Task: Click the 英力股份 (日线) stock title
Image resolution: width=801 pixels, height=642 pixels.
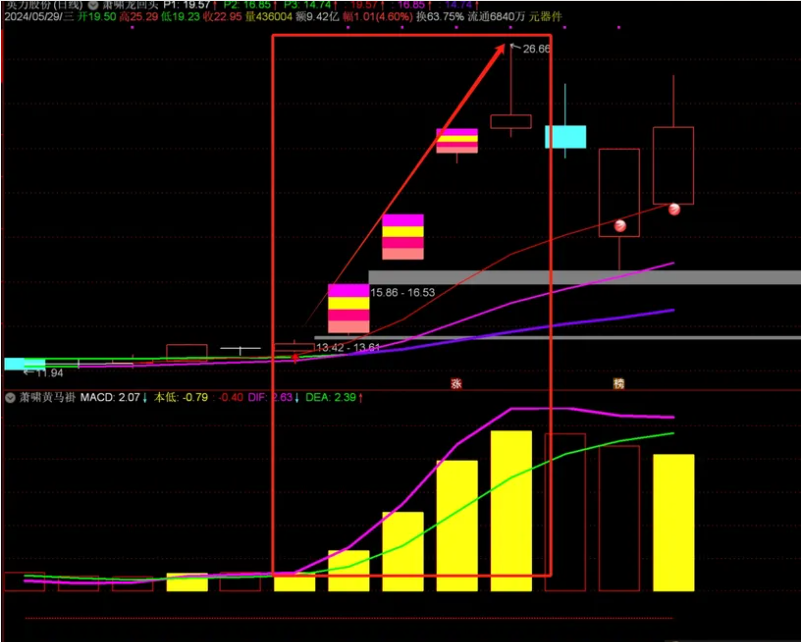Action: [x=42, y=5]
